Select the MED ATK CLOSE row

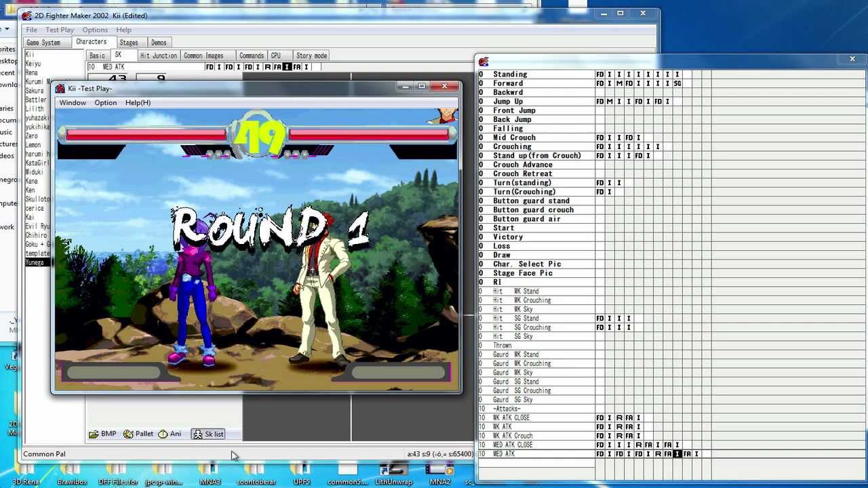(536, 445)
